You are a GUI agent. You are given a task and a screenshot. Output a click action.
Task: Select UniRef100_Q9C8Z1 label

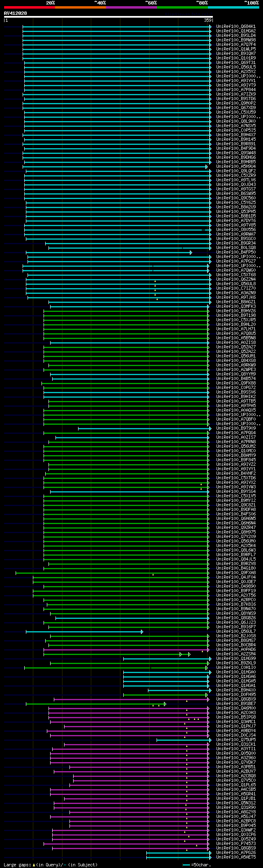[236, 505]
